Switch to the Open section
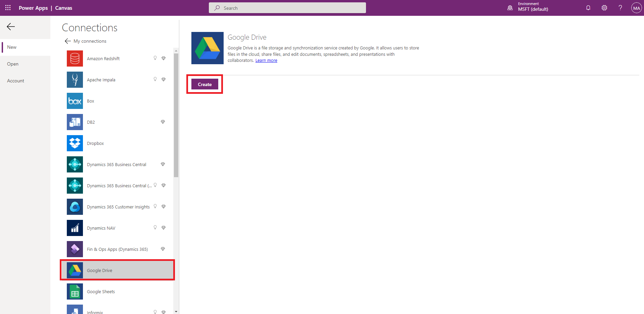The width and height of the screenshot is (644, 314). pos(12,64)
